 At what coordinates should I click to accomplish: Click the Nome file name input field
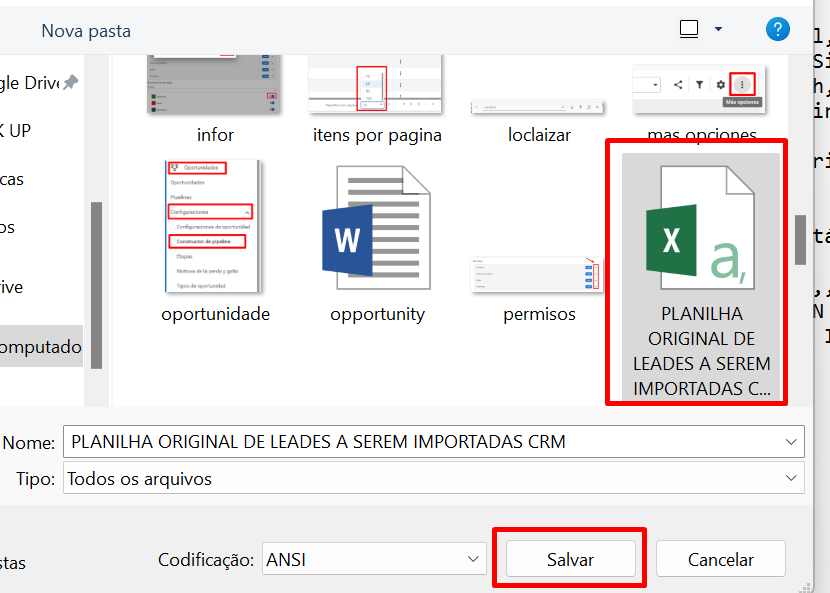click(434, 442)
